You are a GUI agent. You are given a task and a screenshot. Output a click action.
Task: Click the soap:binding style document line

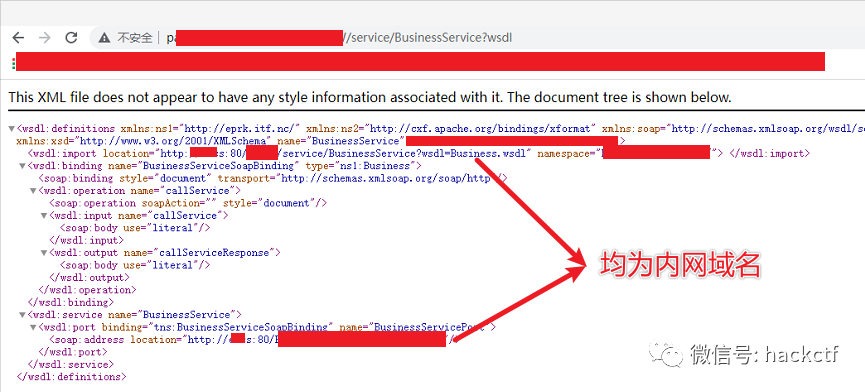click(273, 178)
